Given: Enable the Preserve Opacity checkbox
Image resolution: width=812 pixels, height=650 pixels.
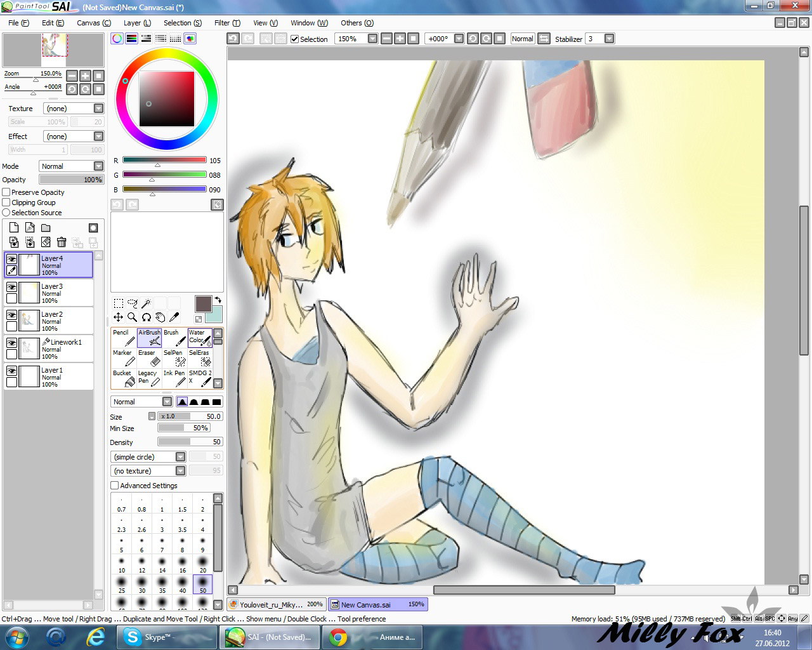Looking at the screenshot, I should pyautogui.click(x=6, y=192).
